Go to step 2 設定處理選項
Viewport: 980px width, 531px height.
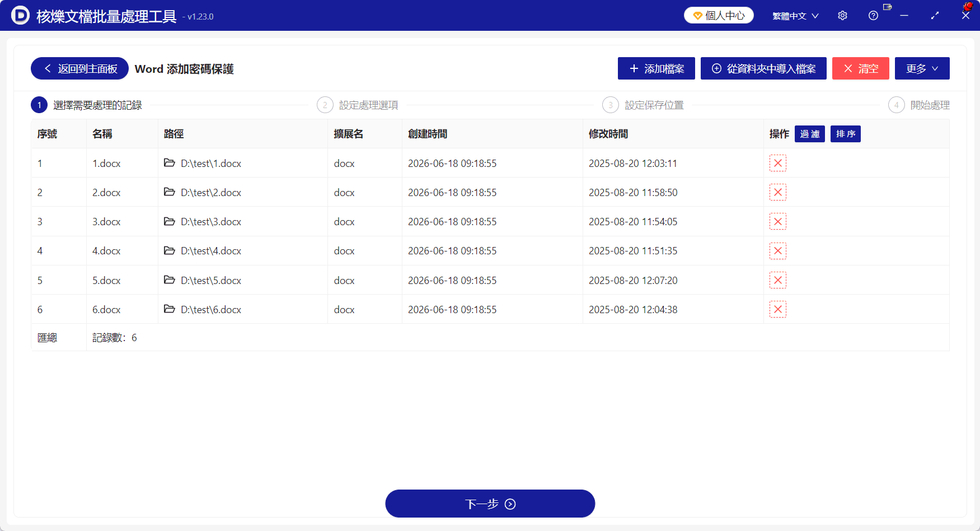pyautogui.click(x=357, y=105)
